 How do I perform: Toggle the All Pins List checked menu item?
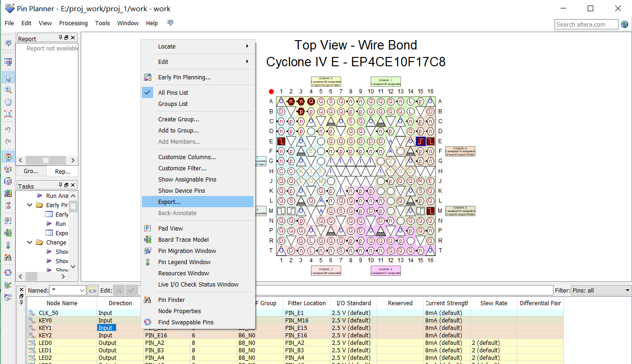pyautogui.click(x=198, y=92)
